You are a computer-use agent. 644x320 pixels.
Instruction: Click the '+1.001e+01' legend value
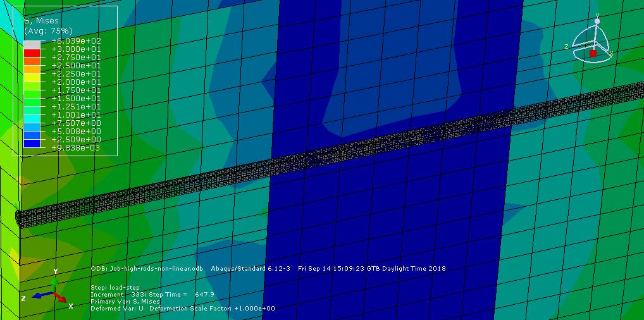click(x=76, y=115)
